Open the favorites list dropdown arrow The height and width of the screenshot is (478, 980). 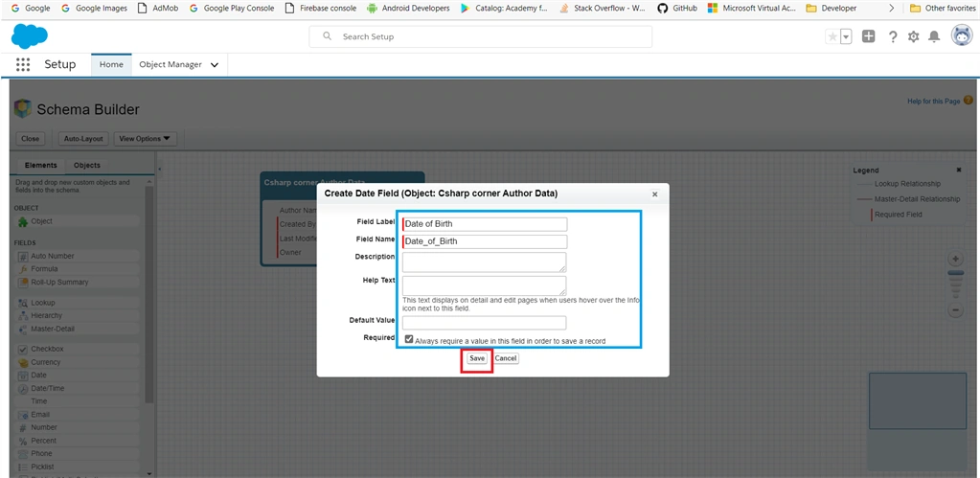tap(846, 36)
